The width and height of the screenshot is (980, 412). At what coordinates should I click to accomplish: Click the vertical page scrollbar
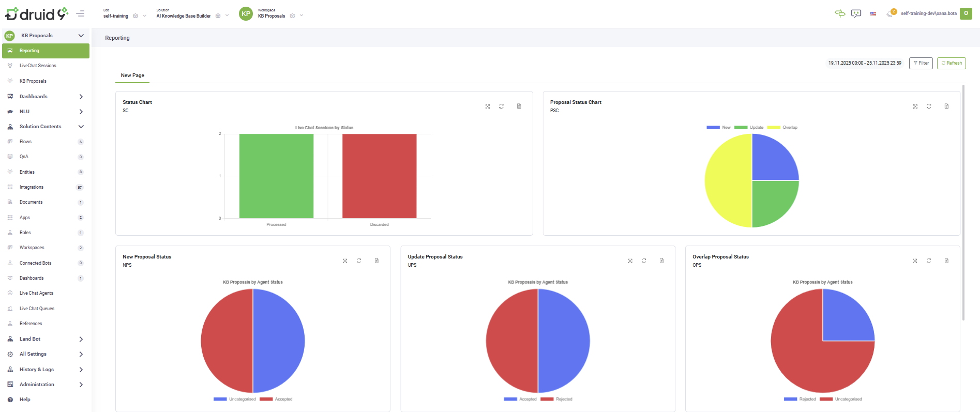click(963, 202)
